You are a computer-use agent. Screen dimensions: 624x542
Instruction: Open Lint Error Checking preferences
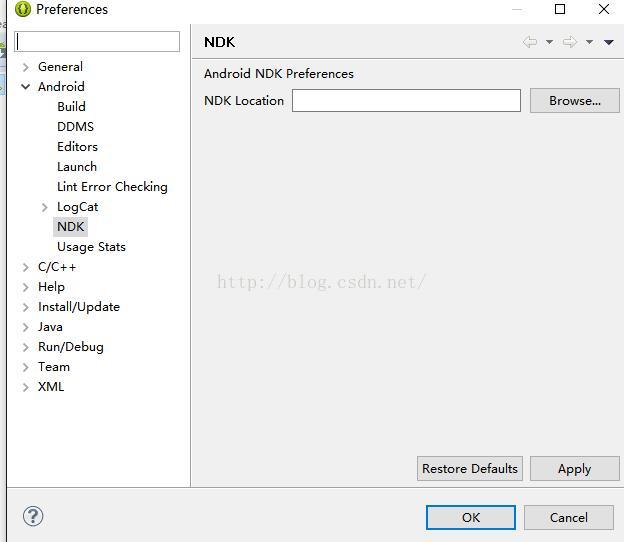(x=112, y=187)
